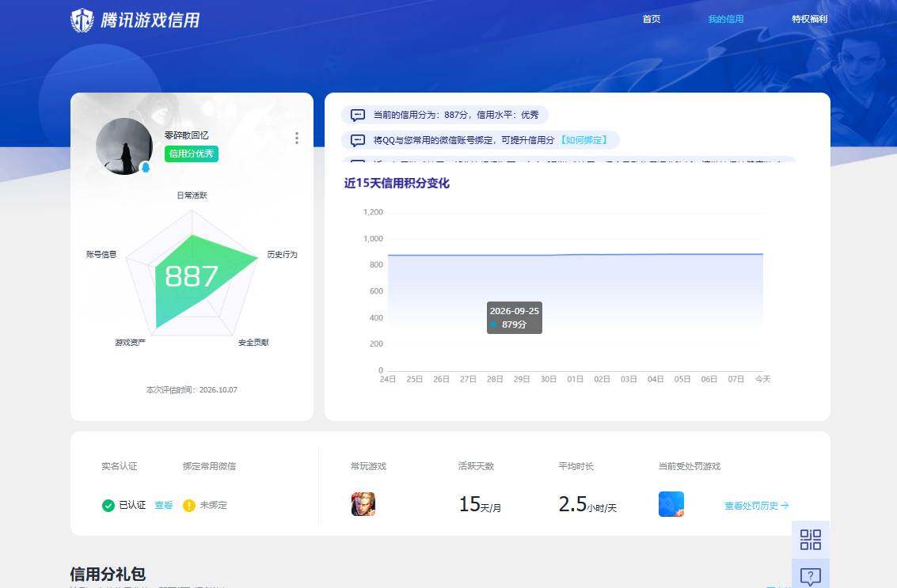The width and height of the screenshot is (897, 588).
Task: Click 查看 link next to 已认证
Action: click(164, 506)
